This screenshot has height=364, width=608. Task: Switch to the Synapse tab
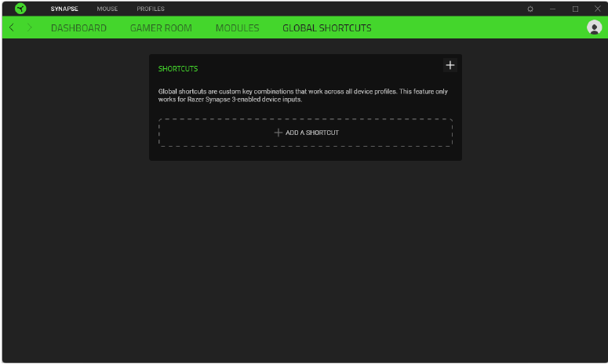tap(64, 9)
